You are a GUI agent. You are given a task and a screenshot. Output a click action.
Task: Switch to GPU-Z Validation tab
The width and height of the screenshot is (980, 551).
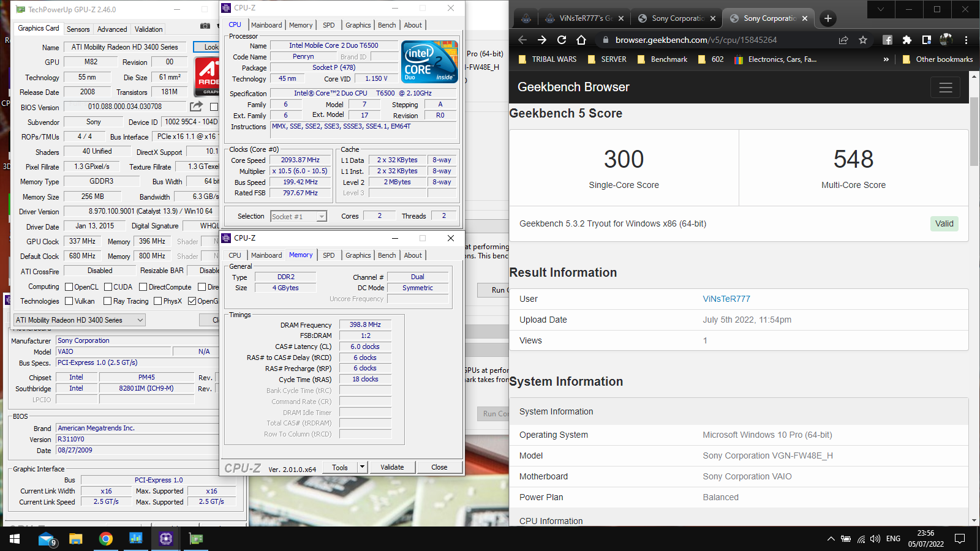click(x=149, y=29)
